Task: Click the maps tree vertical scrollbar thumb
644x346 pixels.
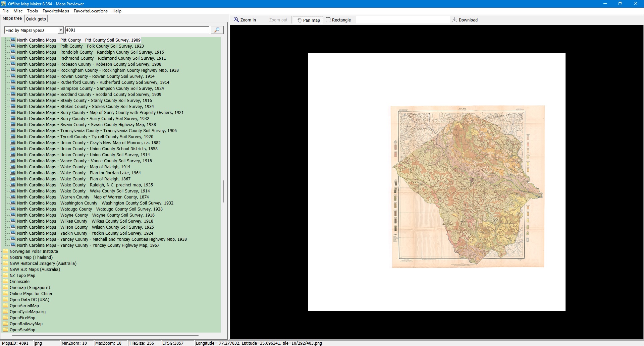Action: [223, 191]
